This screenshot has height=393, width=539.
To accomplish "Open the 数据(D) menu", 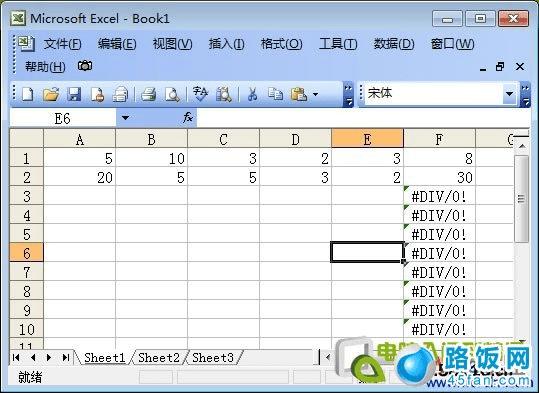I will pyautogui.click(x=394, y=44).
